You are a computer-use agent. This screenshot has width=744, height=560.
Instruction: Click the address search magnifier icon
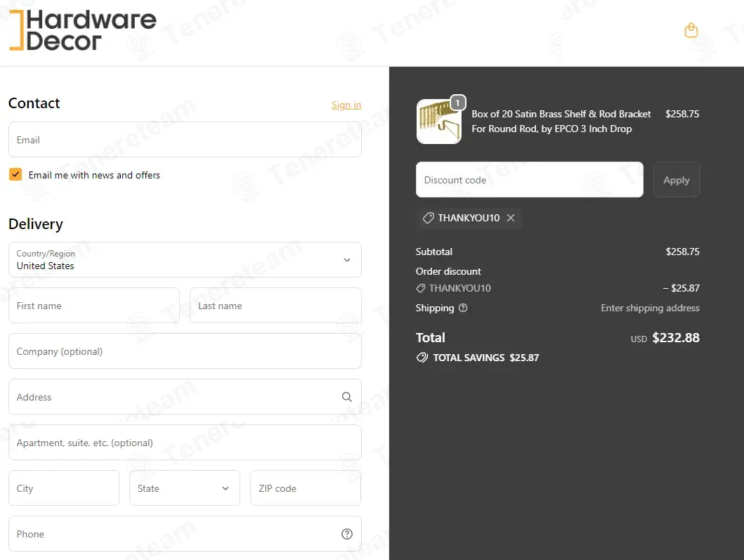pyautogui.click(x=346, y=397)
